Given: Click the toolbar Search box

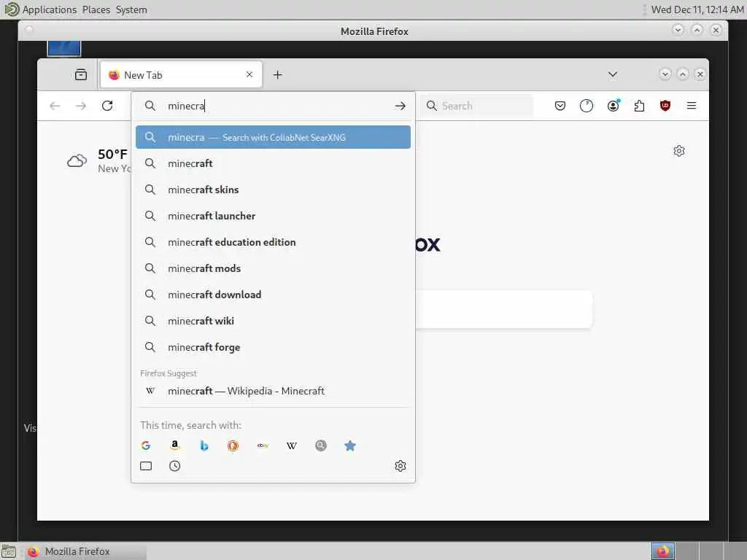Looking at the screenshot, I should pyautogui.click(x=476, y=106).
